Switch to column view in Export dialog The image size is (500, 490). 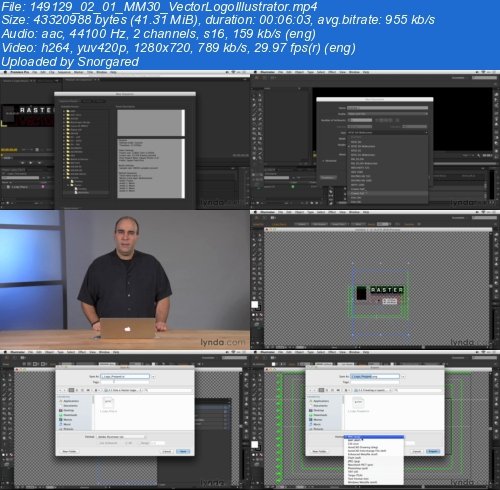pos(333,390)
